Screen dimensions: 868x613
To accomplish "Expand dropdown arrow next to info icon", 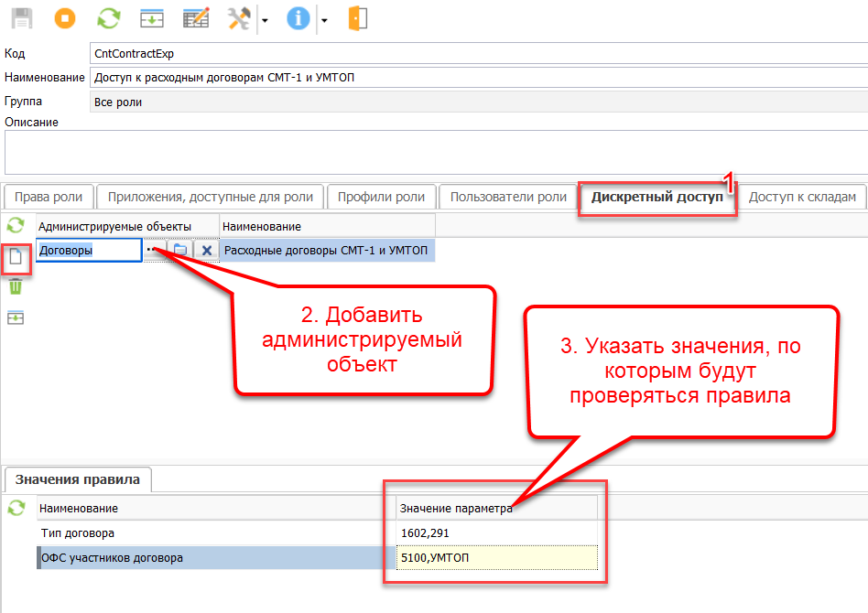I will click(x=324, y=19).
